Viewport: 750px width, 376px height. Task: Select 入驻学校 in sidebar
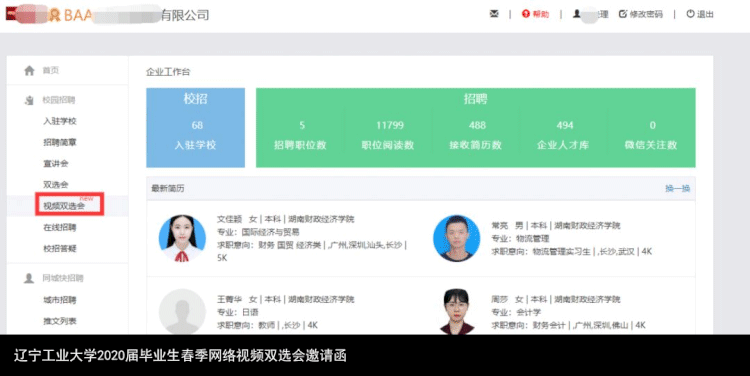click(x=60, y=121)
